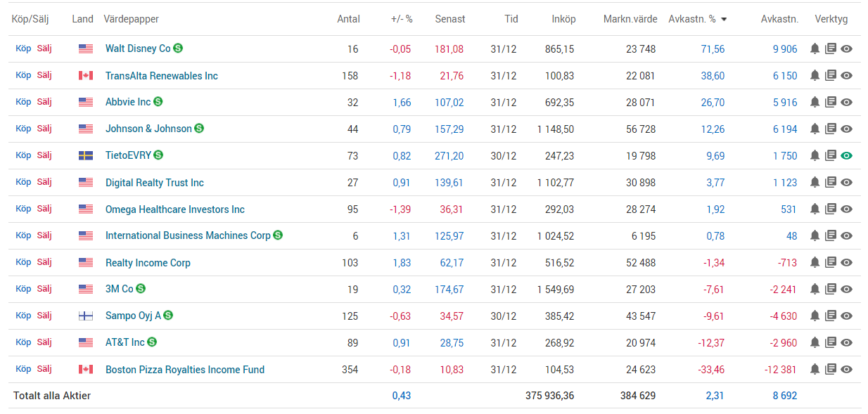Click Sälj for AT&T Inc

coord(44,342)
